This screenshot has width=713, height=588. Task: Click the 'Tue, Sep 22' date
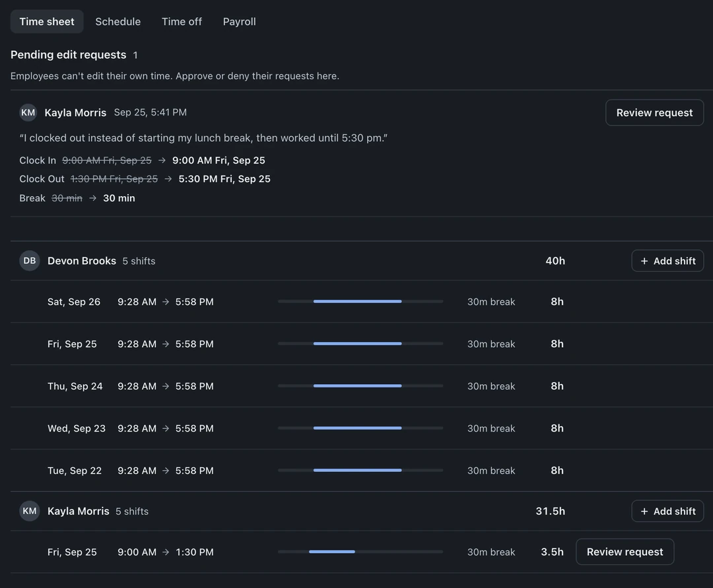click(75, 471)
